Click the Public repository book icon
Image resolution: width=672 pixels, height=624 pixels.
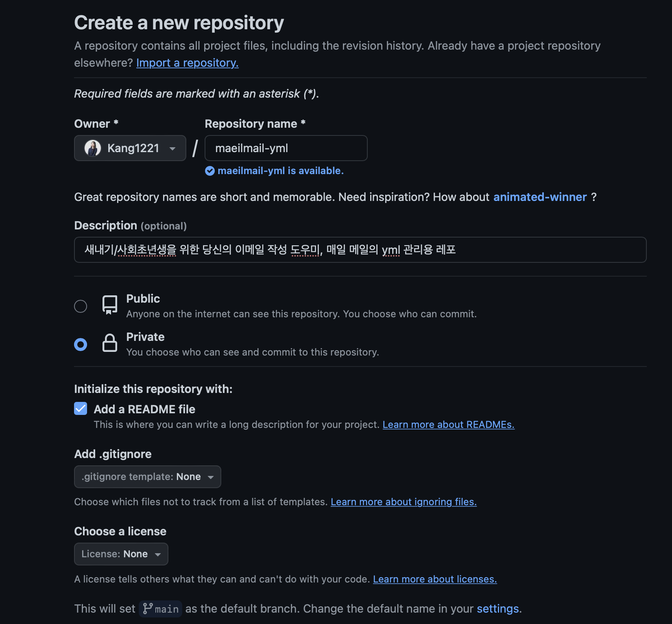pos(110,305)
